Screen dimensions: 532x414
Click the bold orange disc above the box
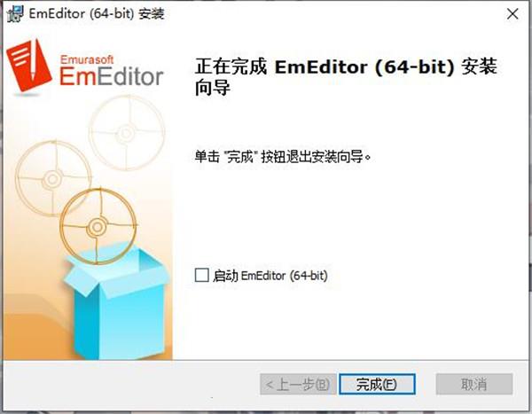[x=98, y=226]
